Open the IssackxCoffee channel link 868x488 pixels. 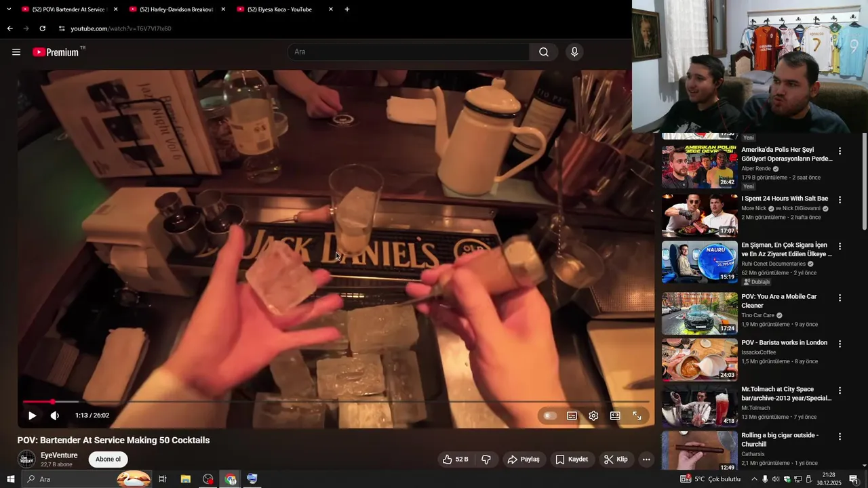759,352
